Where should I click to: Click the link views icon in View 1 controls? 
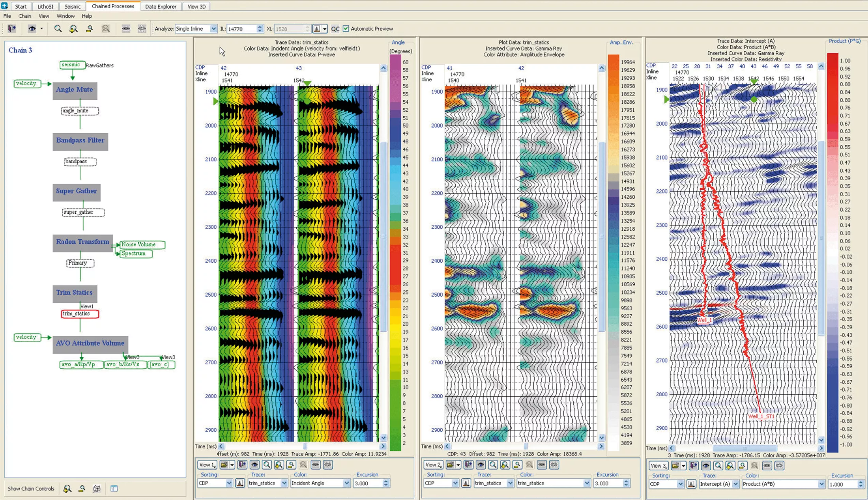(x=316, y=465)
